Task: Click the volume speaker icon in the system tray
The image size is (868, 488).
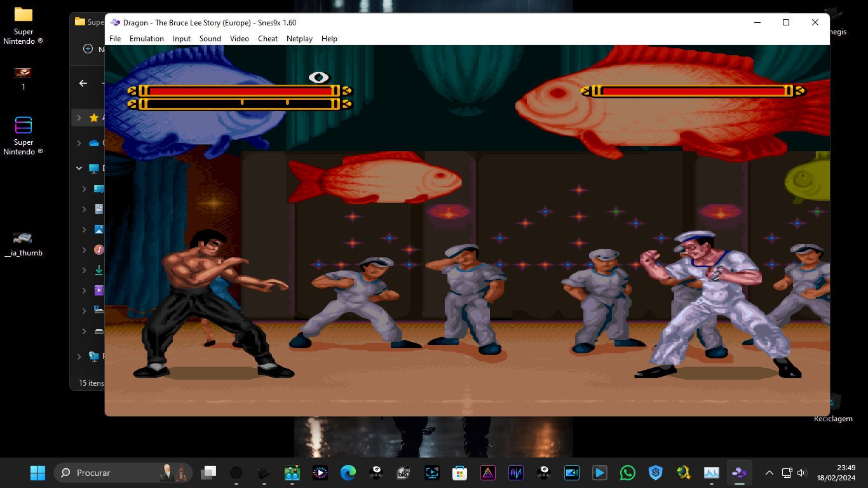Action: coord(801,473)
